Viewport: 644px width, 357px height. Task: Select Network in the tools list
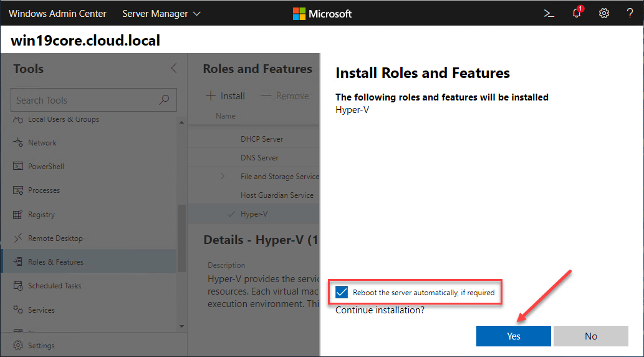89,143
